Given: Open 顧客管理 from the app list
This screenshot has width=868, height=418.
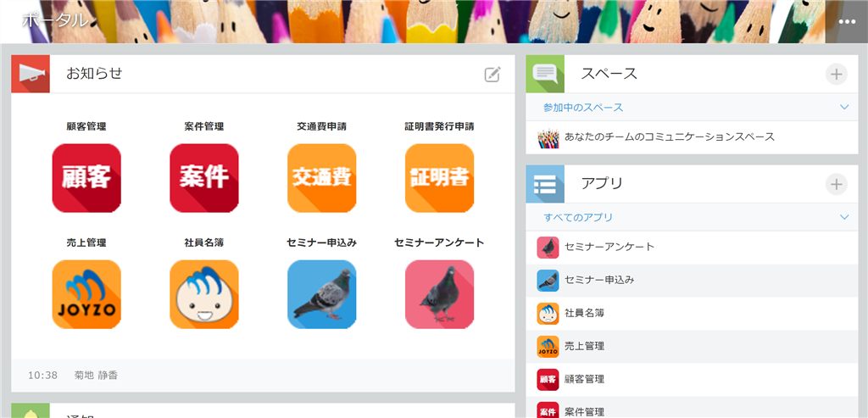Looking at the screenshot, I should [585, 380].
